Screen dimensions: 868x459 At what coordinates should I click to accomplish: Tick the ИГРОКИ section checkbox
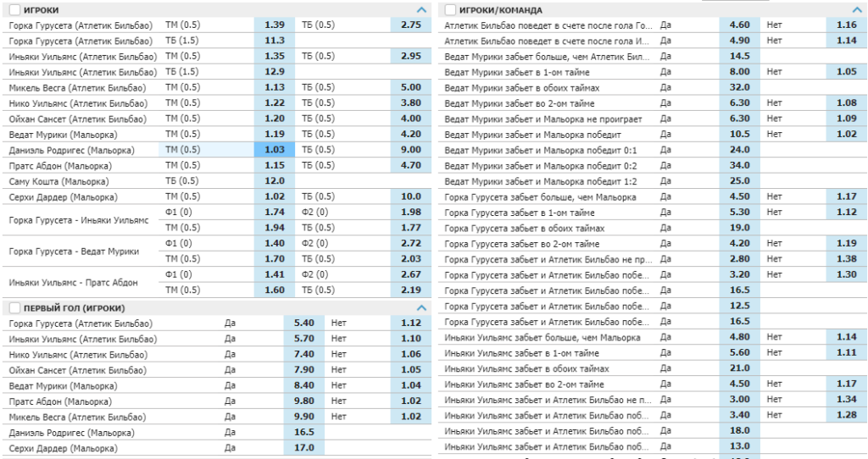click(x=14, y=10)
